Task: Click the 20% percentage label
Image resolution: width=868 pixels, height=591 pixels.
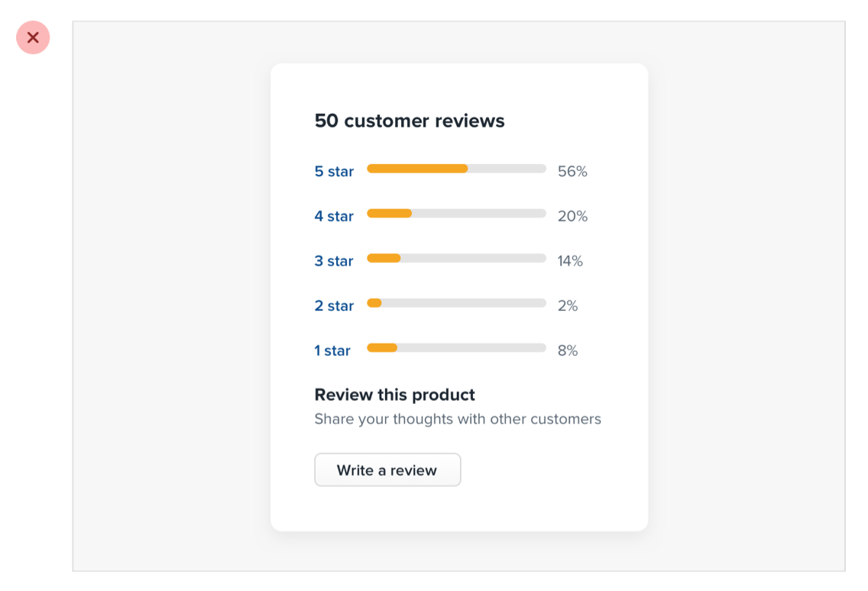Action: 572,217
